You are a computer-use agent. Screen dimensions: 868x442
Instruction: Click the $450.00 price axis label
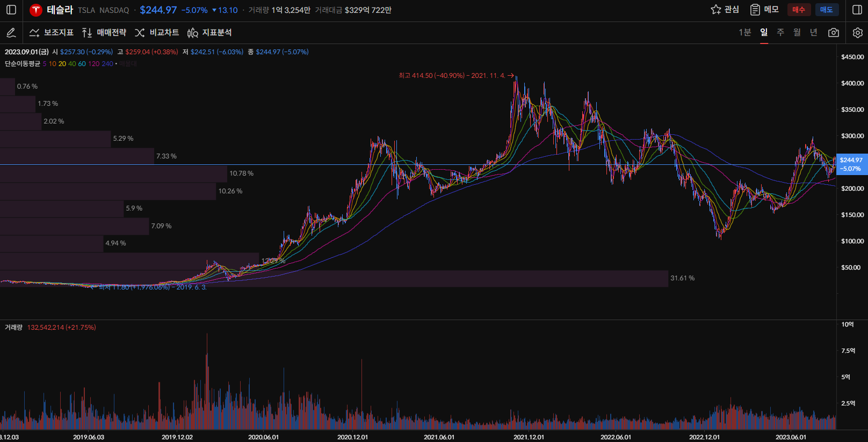[852, 57]
